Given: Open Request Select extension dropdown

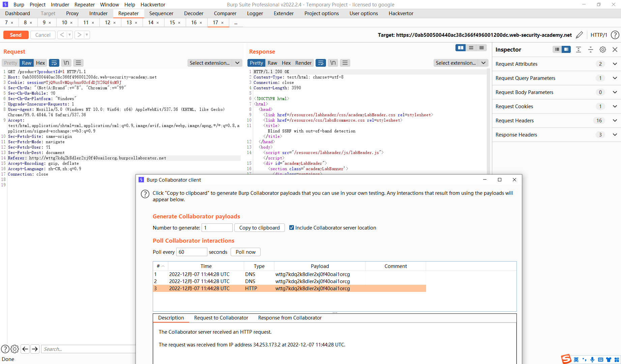Looking at the screenshot, I should click(x=215, y=63).
